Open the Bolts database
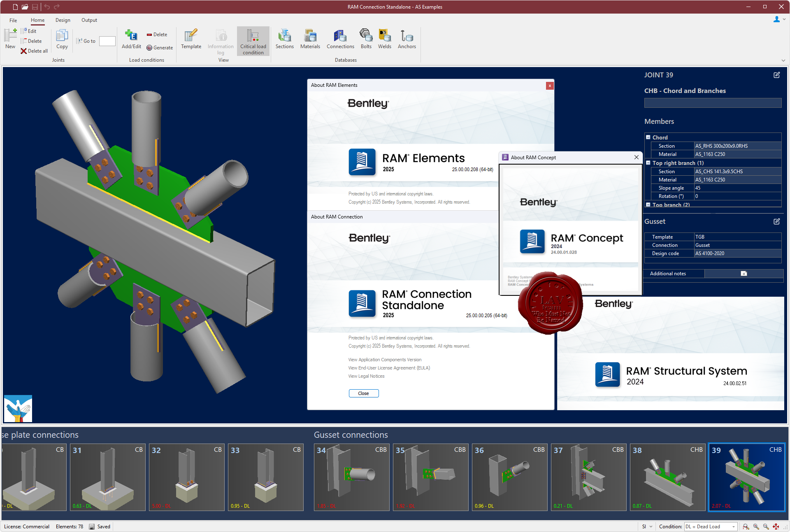 [x=366, y=39]
